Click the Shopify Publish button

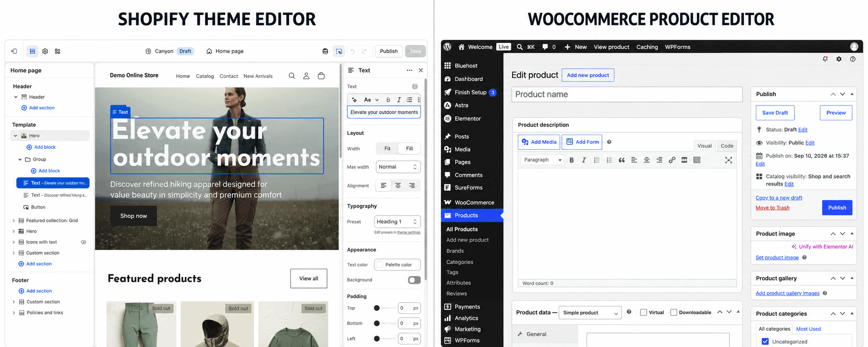pos(389,51)
